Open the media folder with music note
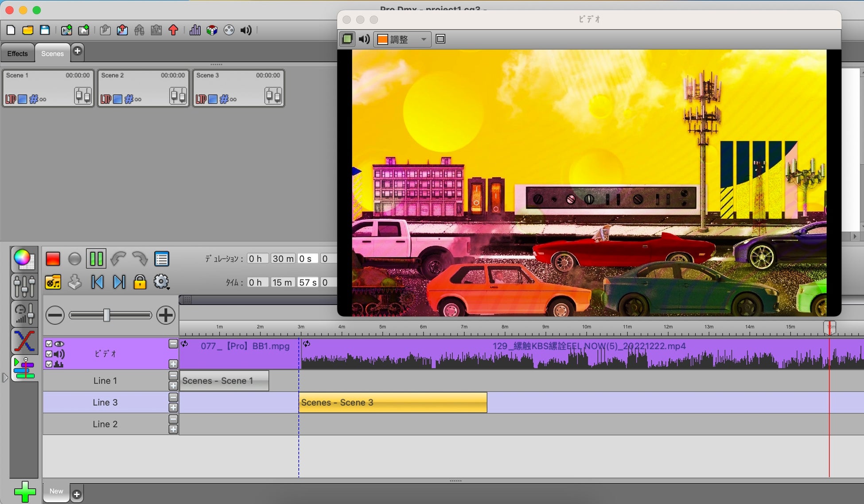 (53, 282)
